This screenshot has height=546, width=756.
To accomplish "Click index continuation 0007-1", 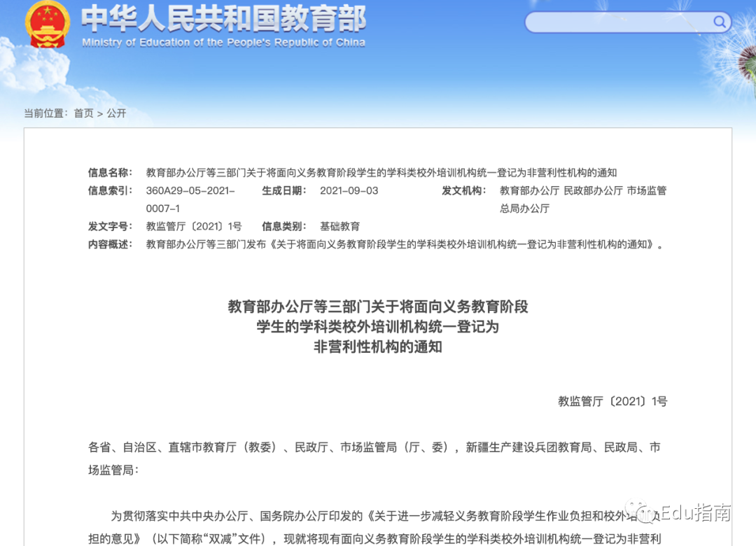I will [163, 209].
